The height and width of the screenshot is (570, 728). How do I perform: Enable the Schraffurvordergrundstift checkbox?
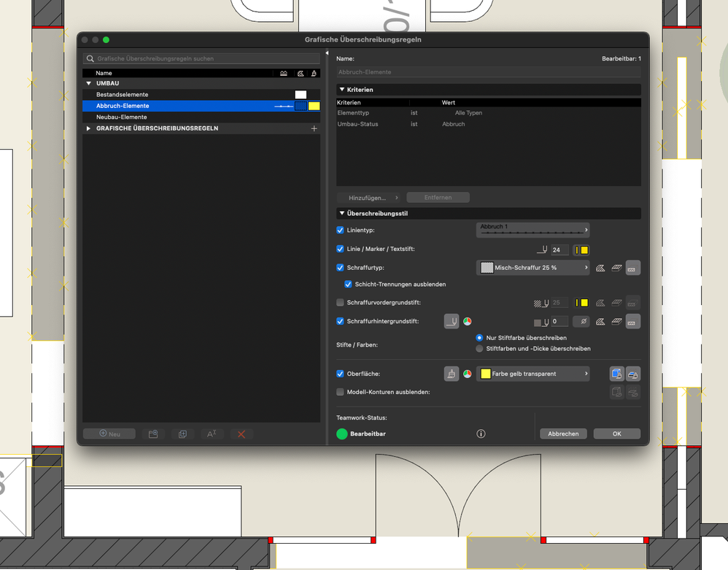coord(340,302)
